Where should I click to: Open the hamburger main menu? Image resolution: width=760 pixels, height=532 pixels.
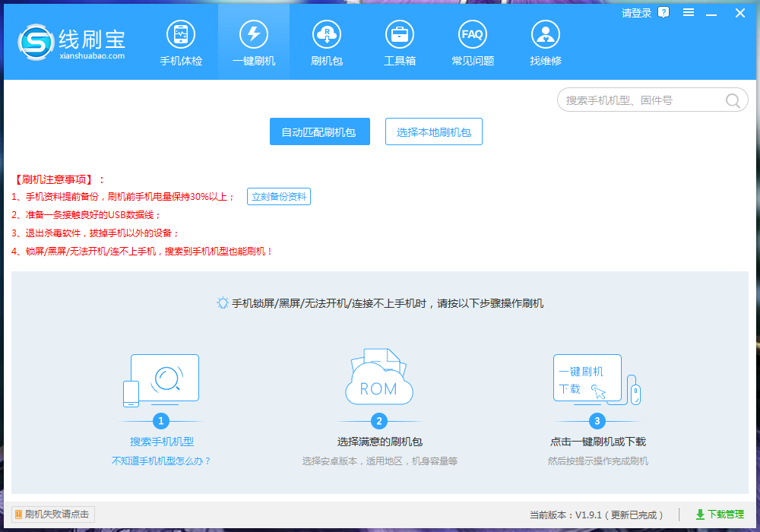coord(689,13)
